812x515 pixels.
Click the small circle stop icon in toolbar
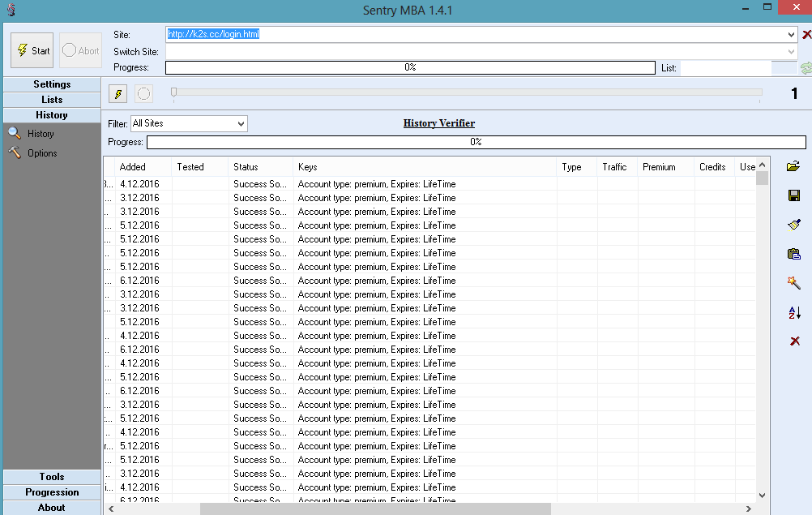[x=144, y=94]
